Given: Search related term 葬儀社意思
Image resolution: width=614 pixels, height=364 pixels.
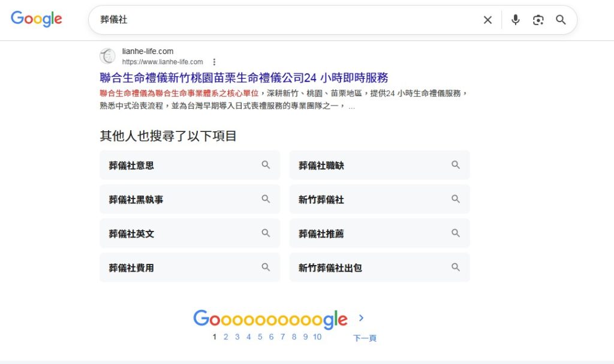Looking at the screenshot, I should pyautogui.click(x=190, y=165).
